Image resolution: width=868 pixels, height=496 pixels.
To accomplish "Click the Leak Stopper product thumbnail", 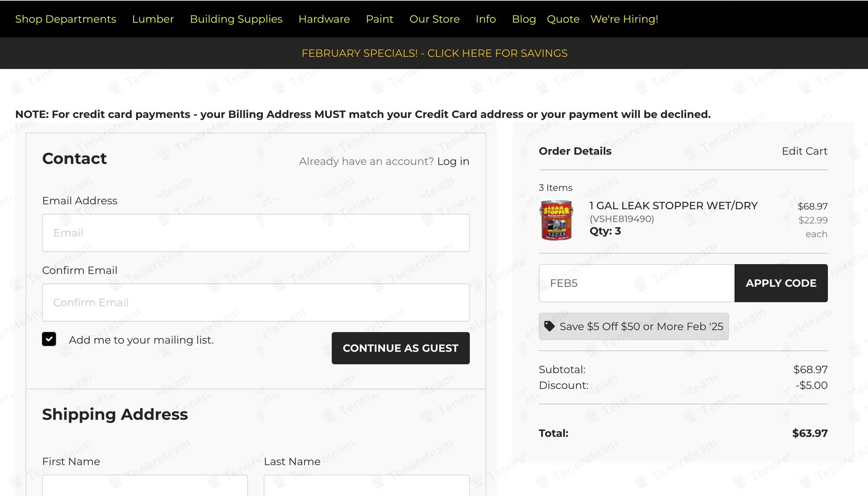I will pyautogui.click(x=556, y=220).
